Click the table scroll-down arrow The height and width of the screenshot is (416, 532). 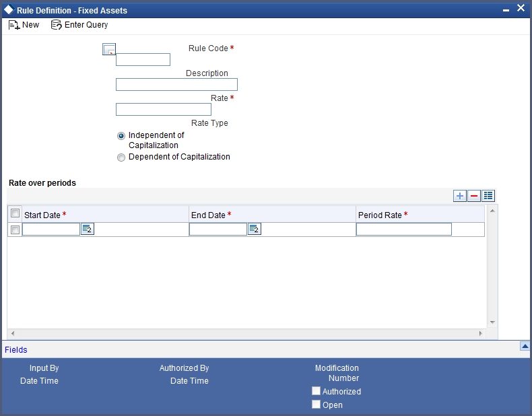point(492,322)
